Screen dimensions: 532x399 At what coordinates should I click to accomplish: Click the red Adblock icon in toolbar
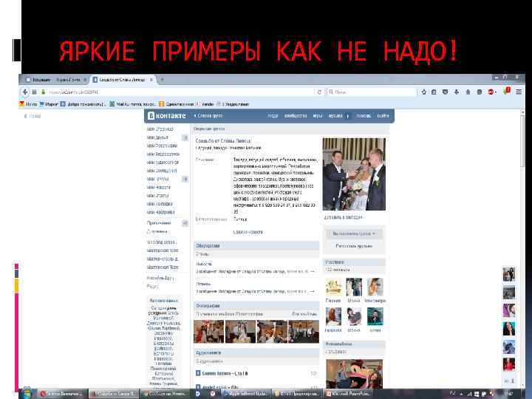pyautogui.click(x=491, y=92)
